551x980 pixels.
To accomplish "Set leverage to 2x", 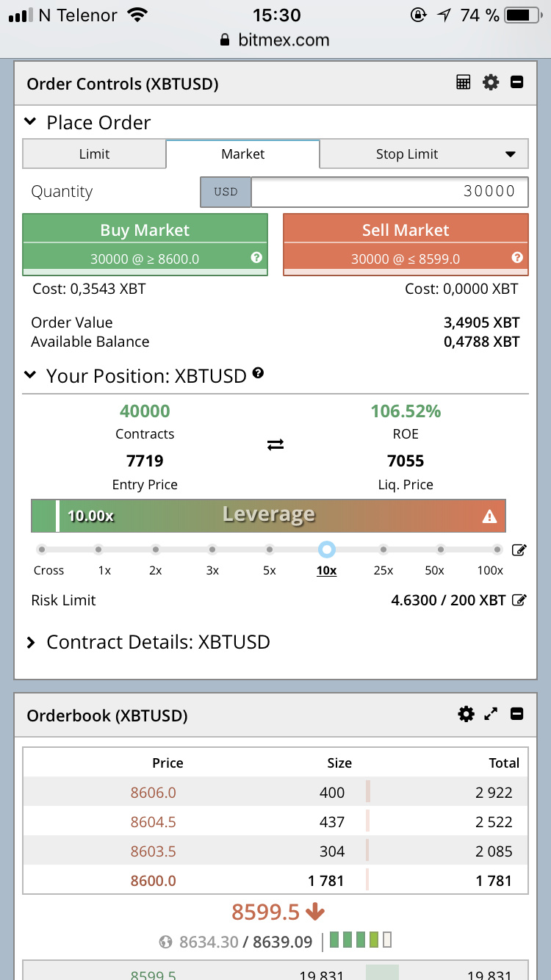I will pyautogui.click(x=155, y=550).
